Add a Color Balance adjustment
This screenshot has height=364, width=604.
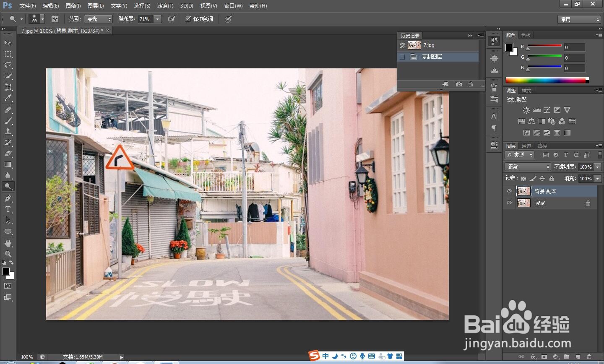point(531,121)
